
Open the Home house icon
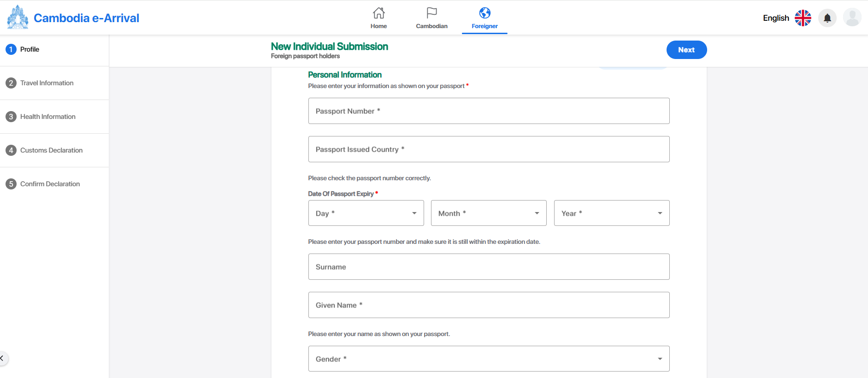(x=379, y=13)
